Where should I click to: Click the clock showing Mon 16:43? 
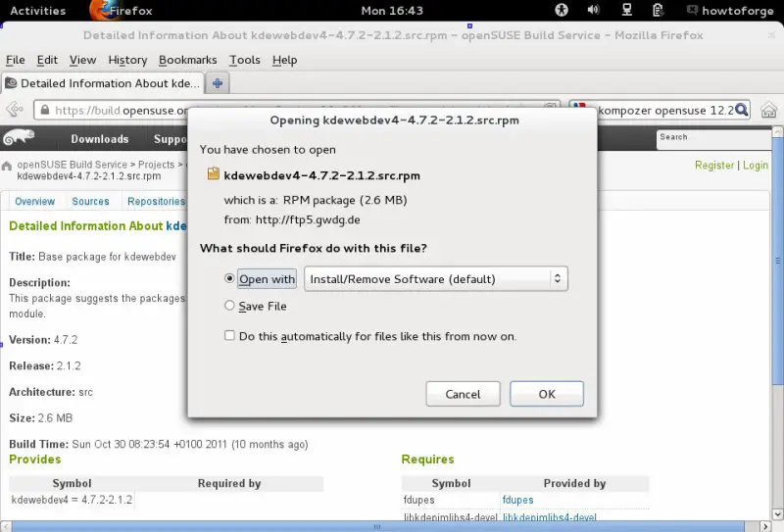pos(392,11)
